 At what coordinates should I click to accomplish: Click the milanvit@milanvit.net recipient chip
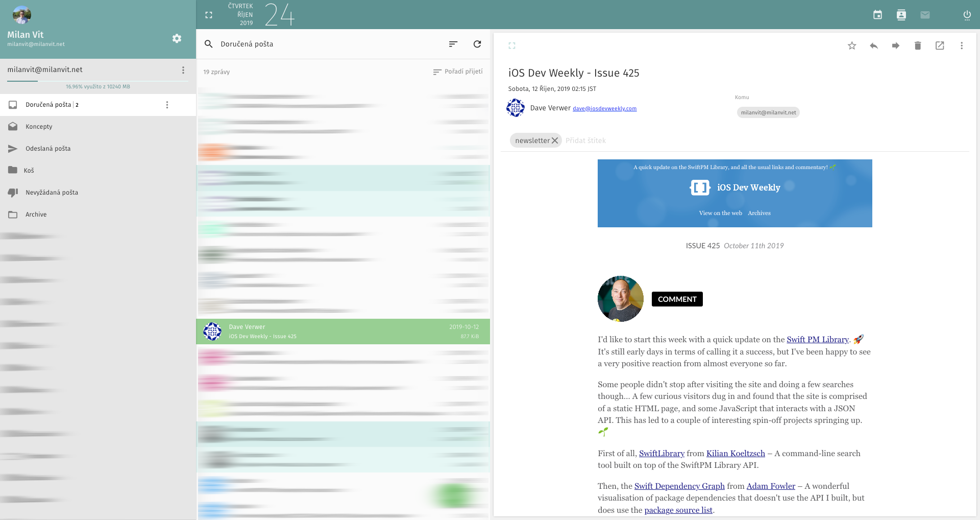(768, 112)
